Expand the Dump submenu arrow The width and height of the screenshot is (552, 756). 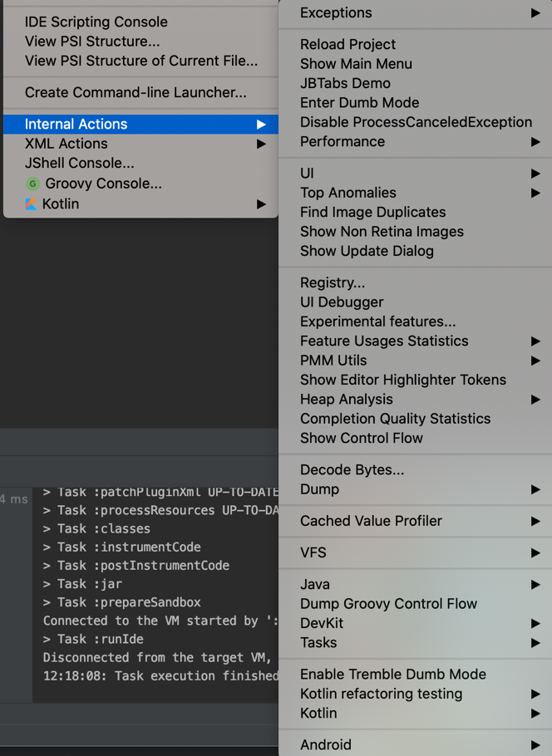535,489
